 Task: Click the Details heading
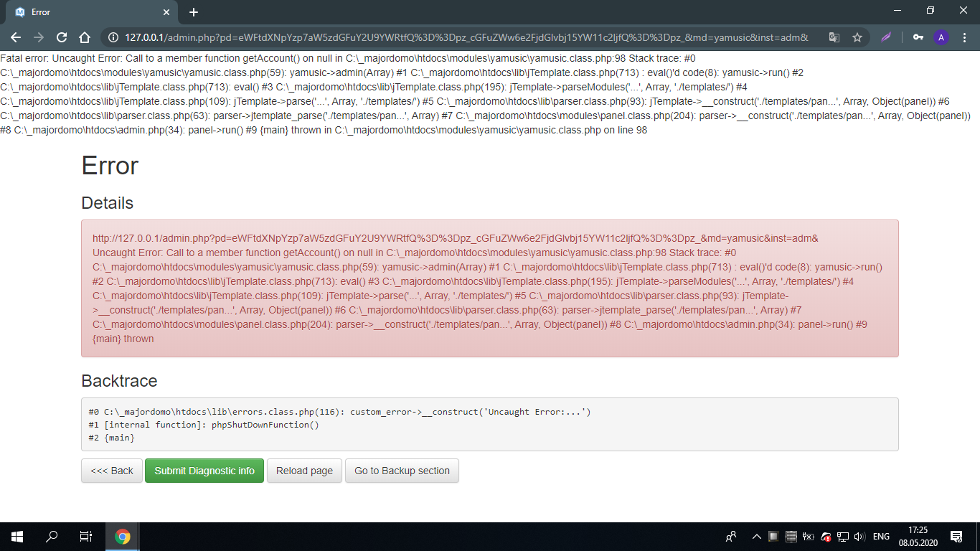(x=108, y=203)
